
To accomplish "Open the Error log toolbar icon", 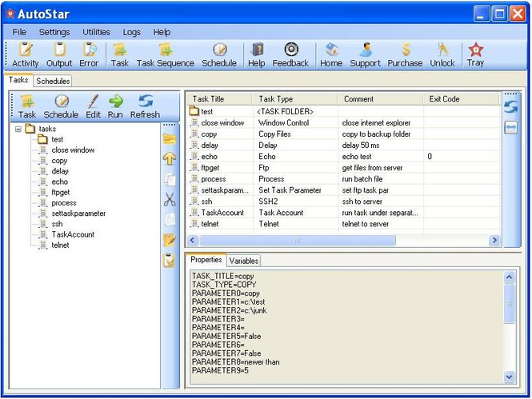I will coord(89,55).
